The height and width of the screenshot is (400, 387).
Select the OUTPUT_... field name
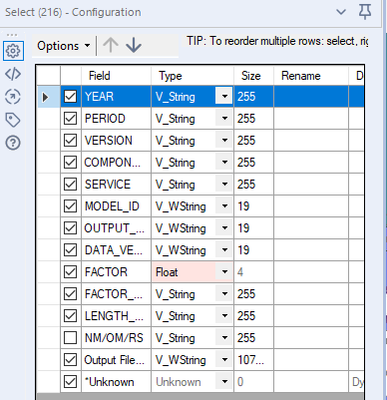pyautogui.click(x=114, y=228)
